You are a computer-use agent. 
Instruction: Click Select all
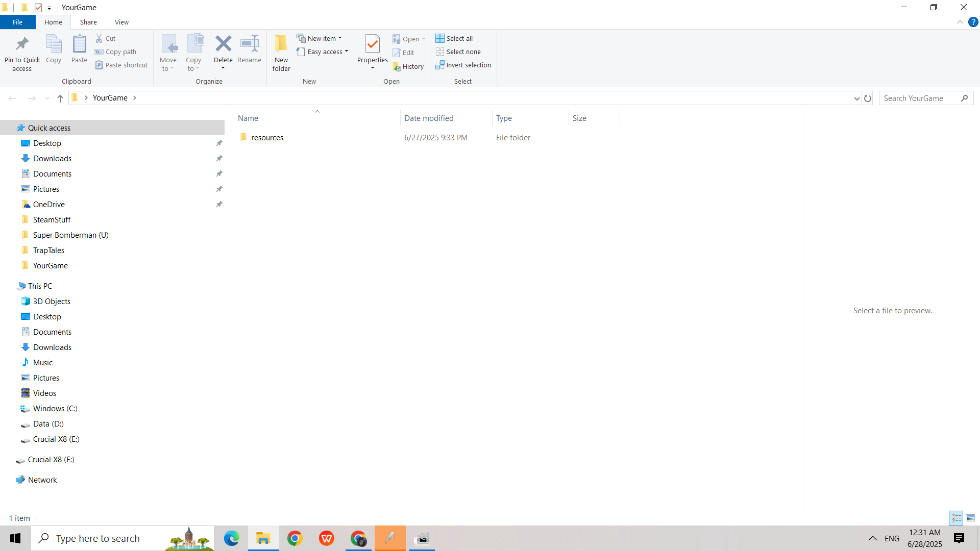click(x=454, y=38)
